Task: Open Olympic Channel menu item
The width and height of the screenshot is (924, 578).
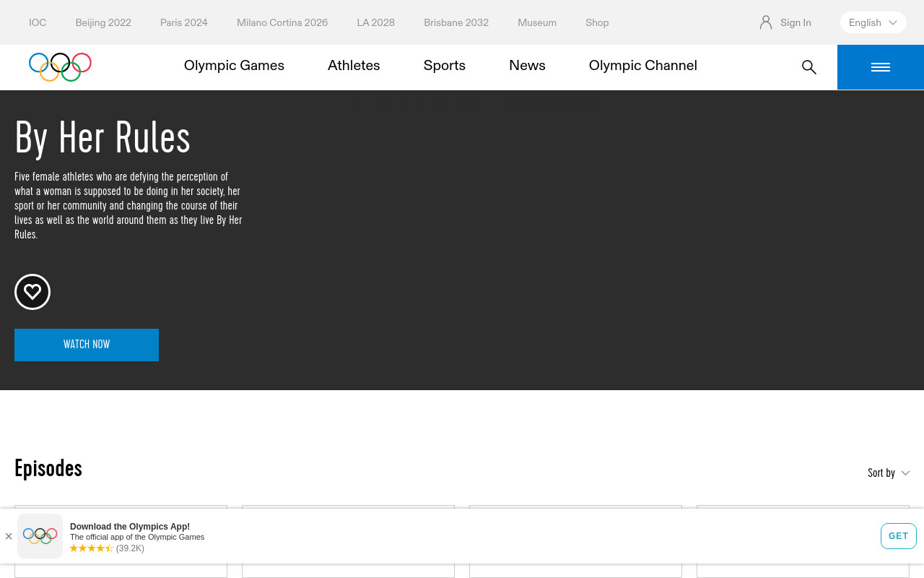Action: [x=643, y=65]
